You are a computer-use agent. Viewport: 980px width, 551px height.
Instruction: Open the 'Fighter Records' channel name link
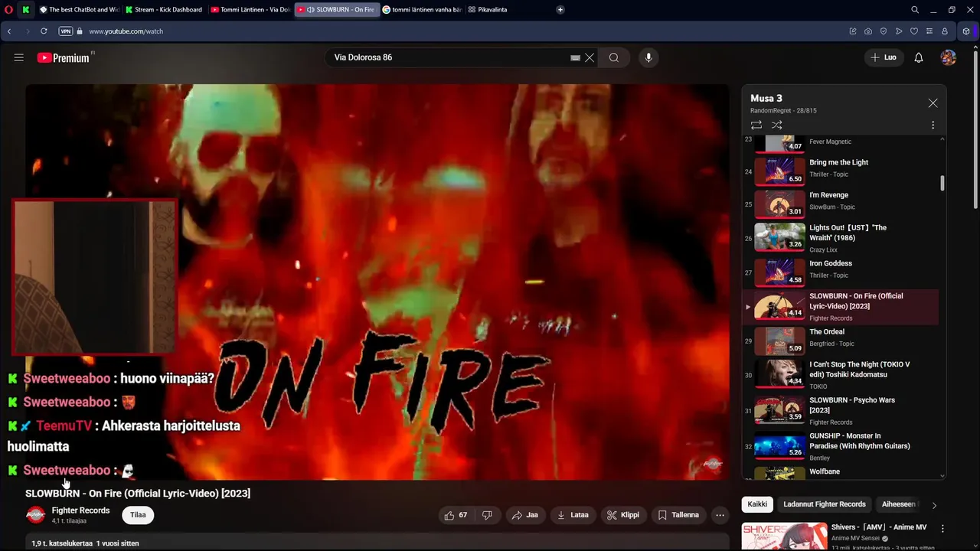point(80,510)
